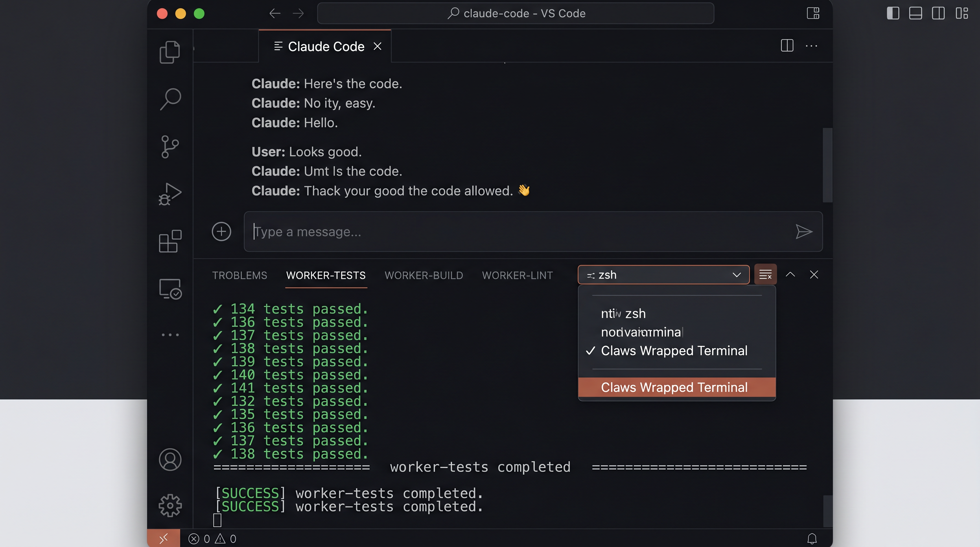Maximize panel with the chevron up
This screenshot has height=547, width=980.
tap(790, 275)
